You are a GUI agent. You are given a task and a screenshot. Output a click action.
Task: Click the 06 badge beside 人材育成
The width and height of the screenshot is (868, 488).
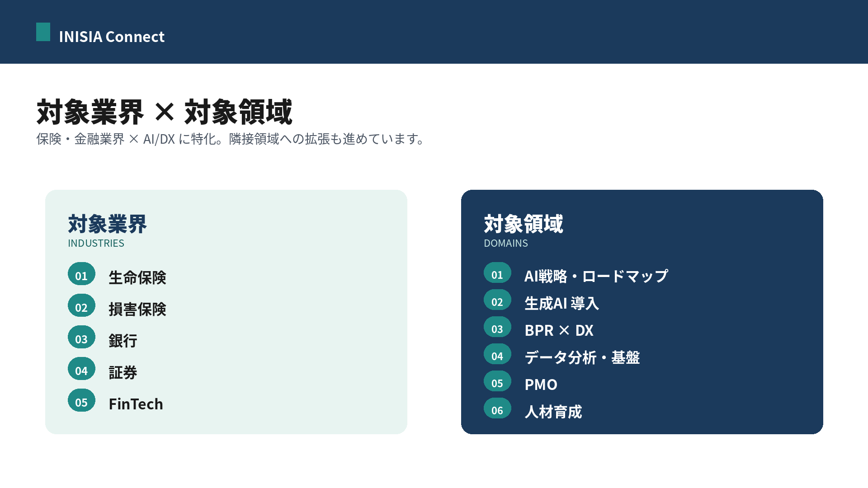tap(497, 408)
